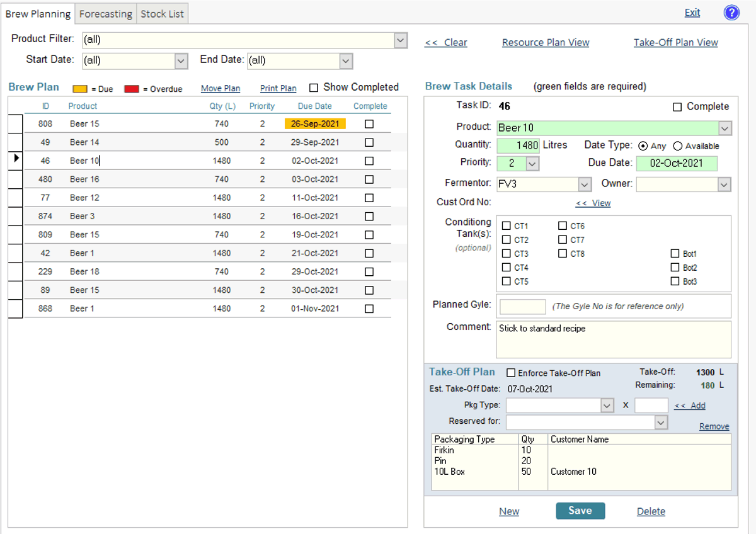Image resolution: width=756 pixels, height=534 pixels.
Task: Open the Help icon in the top right
Action: pyautogui.click(x=731, y=13)
